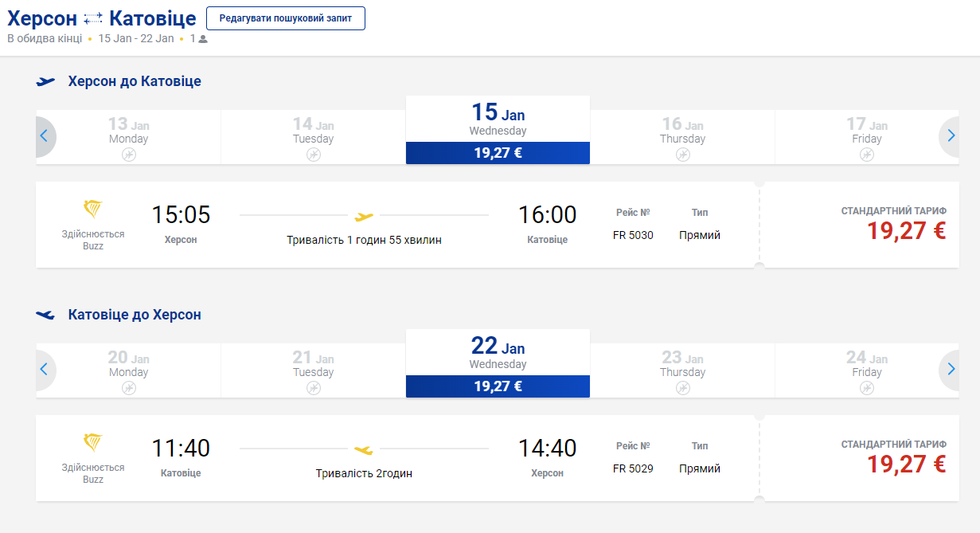Show earlier return dates with left arrow
This screenshot has width=980, height=533.
click(45, 370)
